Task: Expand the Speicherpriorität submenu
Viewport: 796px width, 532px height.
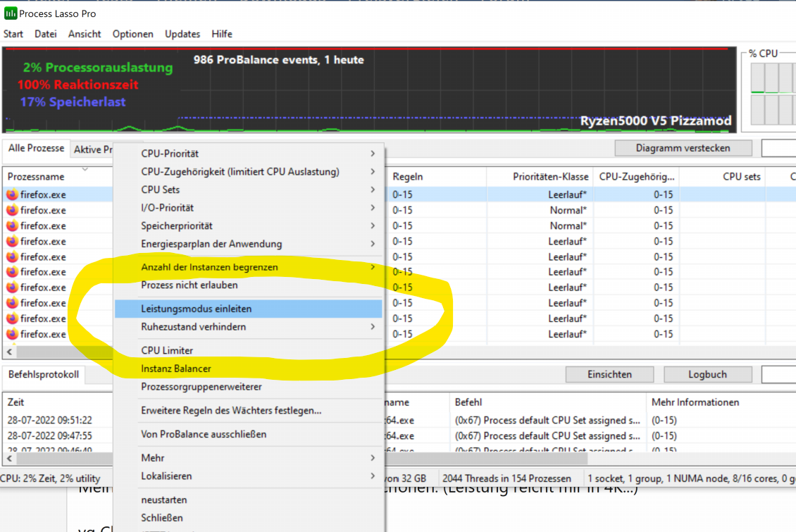Action: (x=249, y=226)
